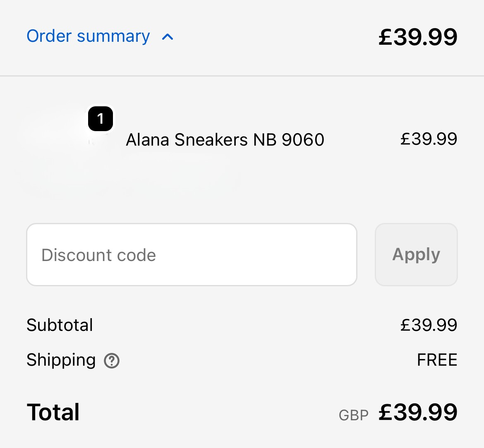This screenshot has width=484, height=448.
Task: Click the bold Total label
Action: pyautogui.click(x=53, y=412)
